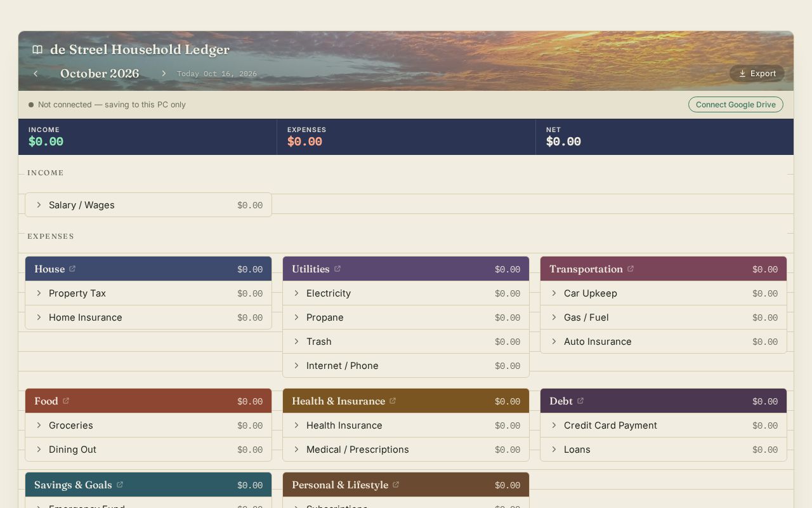812x508 pixels.
Task: Open the Debt category pop-out icon
Action: pos(580,401)
